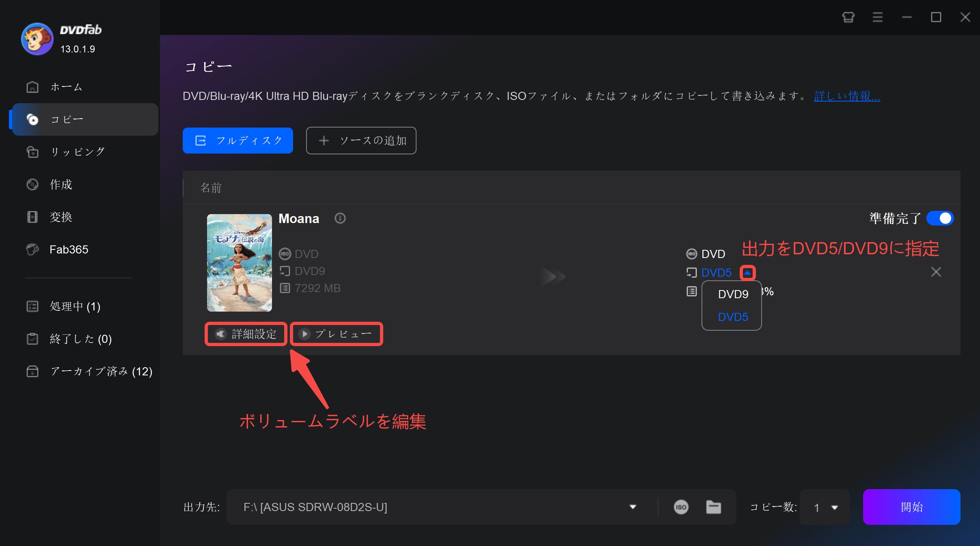Click ソースの追加 to add source
The height and width of the screenshot is (546, 980).
tap(361, 141)
